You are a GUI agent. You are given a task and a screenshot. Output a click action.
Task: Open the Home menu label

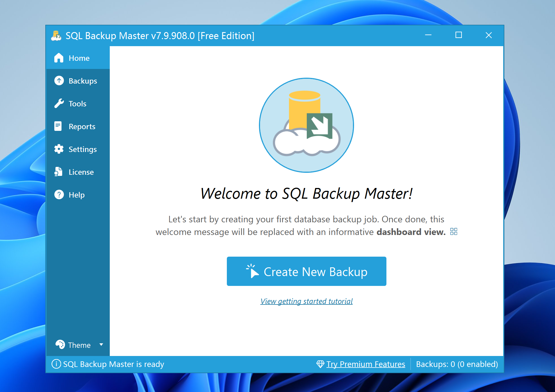[79, 58]
